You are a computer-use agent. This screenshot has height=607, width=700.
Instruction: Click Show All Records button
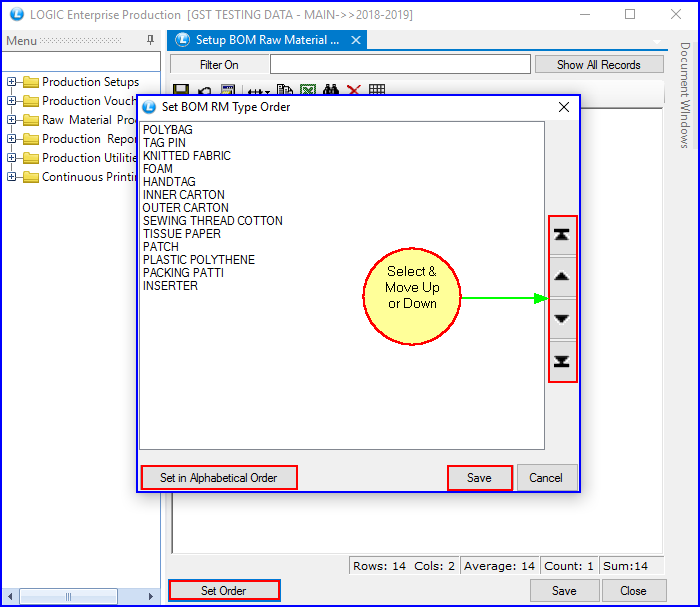[599, 65]
